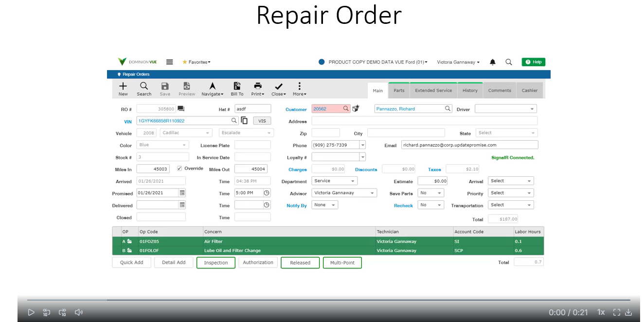
Task: Click the Charges link
Action: click(298, 170)
